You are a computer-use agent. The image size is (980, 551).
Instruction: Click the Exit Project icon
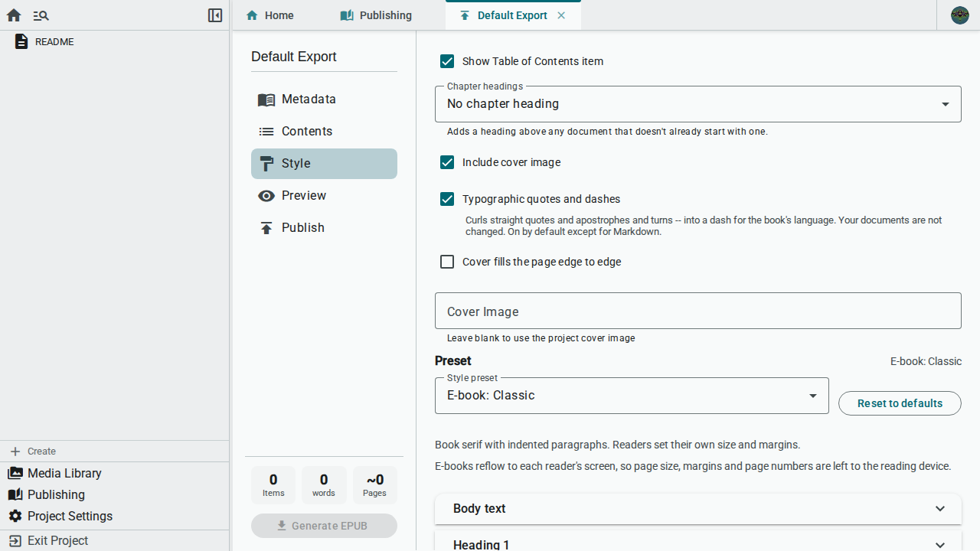(15, 540)
